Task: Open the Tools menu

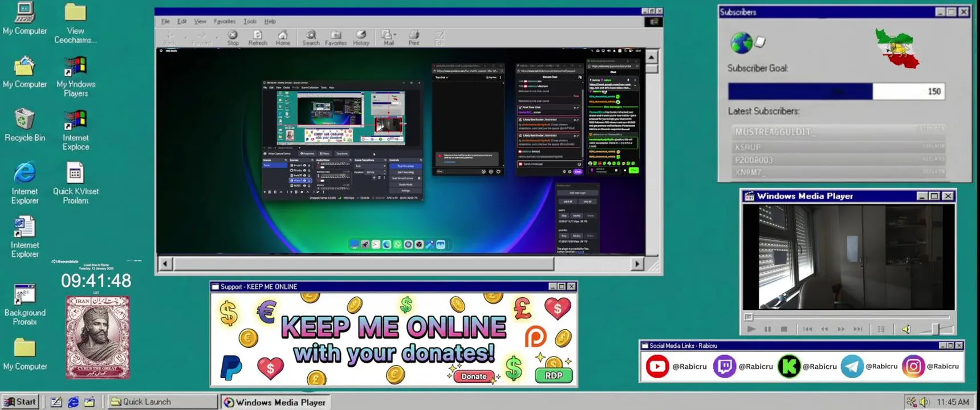Action: [250, 22]
